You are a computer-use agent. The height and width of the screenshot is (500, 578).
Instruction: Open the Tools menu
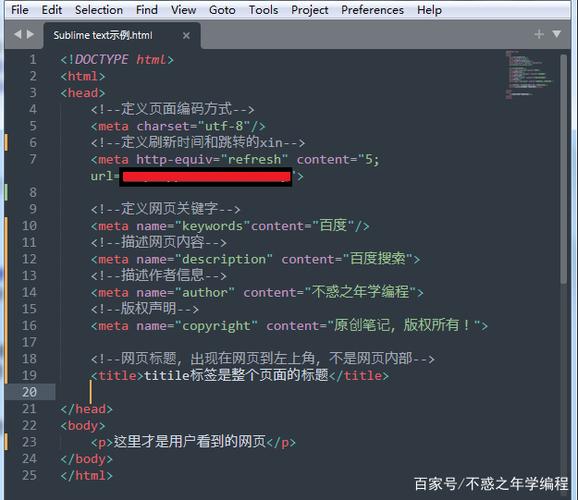263,10
